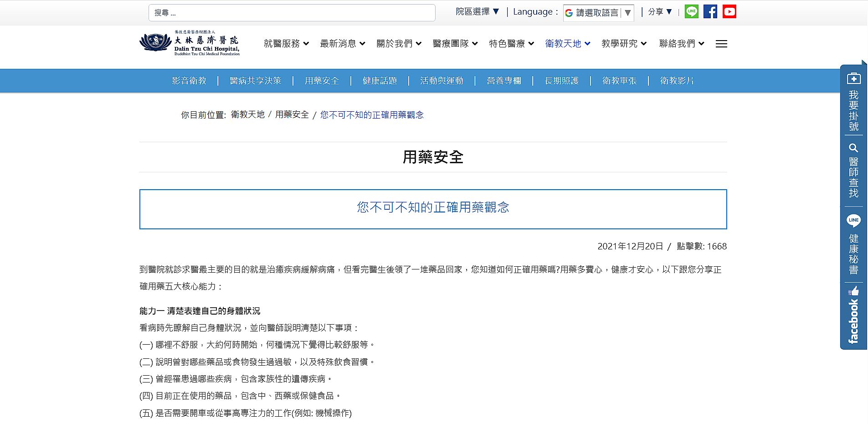868x424 pixels.
Task: Expand the 分享 share dropdown
Action: click(x=660, y=11)
